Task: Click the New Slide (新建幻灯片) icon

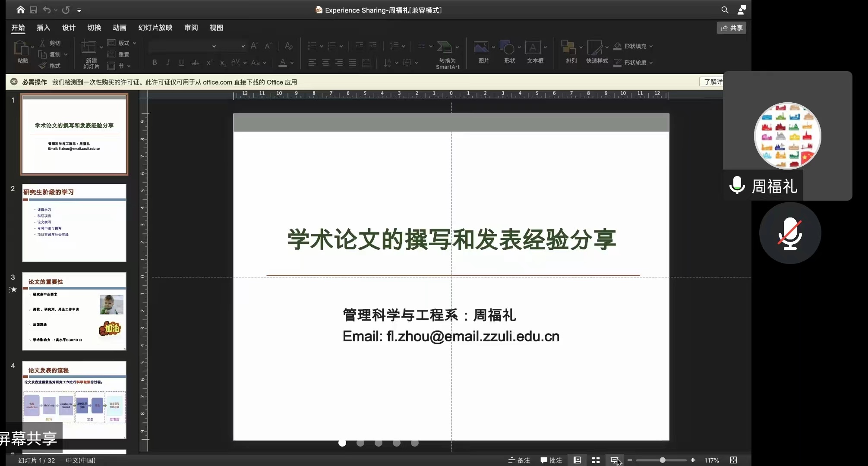Action: tap(89, 47)
